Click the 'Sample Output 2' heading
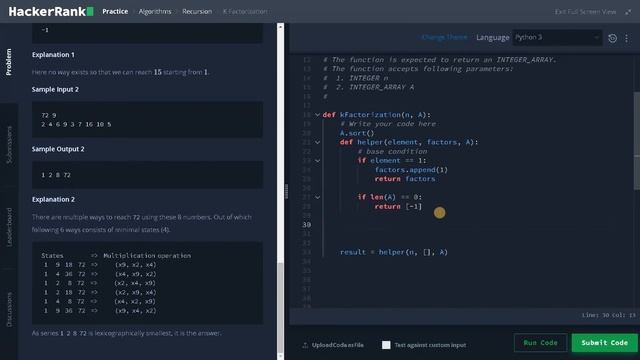 click(x=58, y=149)
